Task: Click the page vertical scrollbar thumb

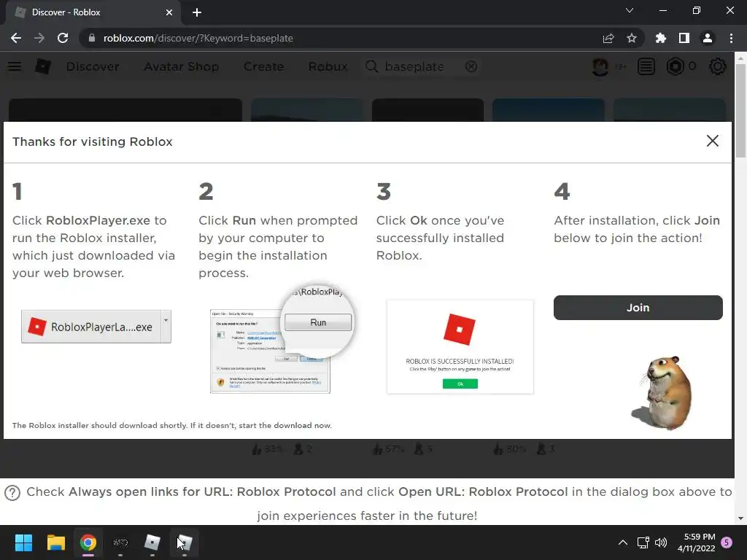Action: click(x=740, y=111)
